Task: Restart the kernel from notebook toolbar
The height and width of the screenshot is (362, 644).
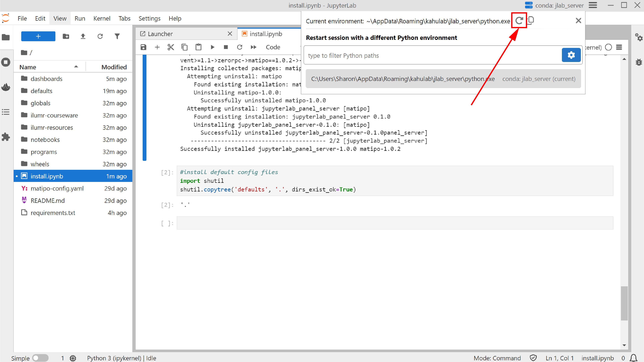Action: (239, 47)
